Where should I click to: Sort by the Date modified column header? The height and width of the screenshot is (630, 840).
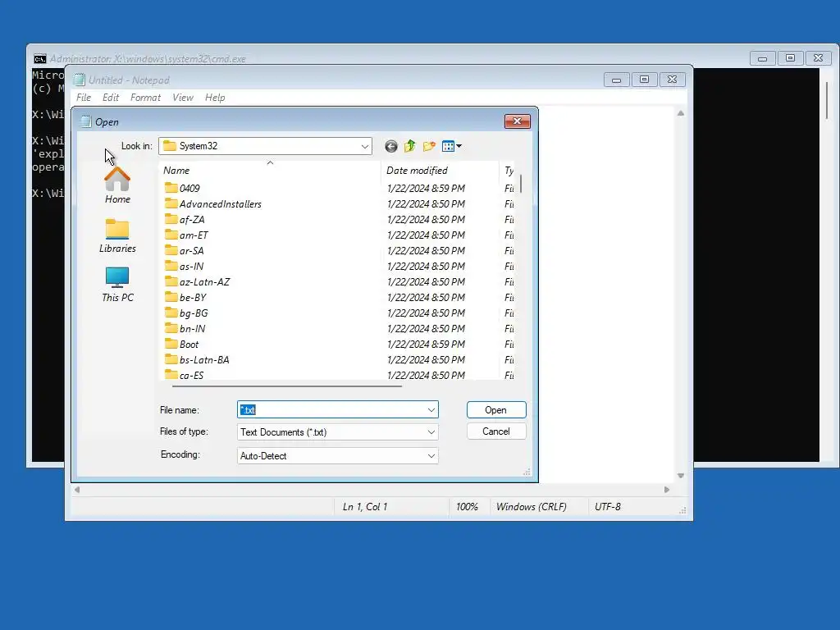(440, 171)
